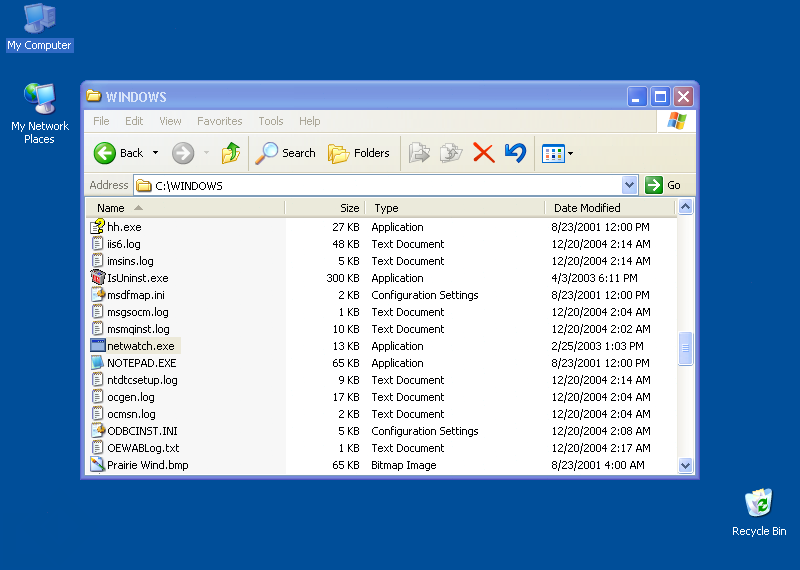Image resolution: width=800 pixels, height=570 pixels.
Task: Select the OEWABLog.txt file icon
Action: [97, 448]
